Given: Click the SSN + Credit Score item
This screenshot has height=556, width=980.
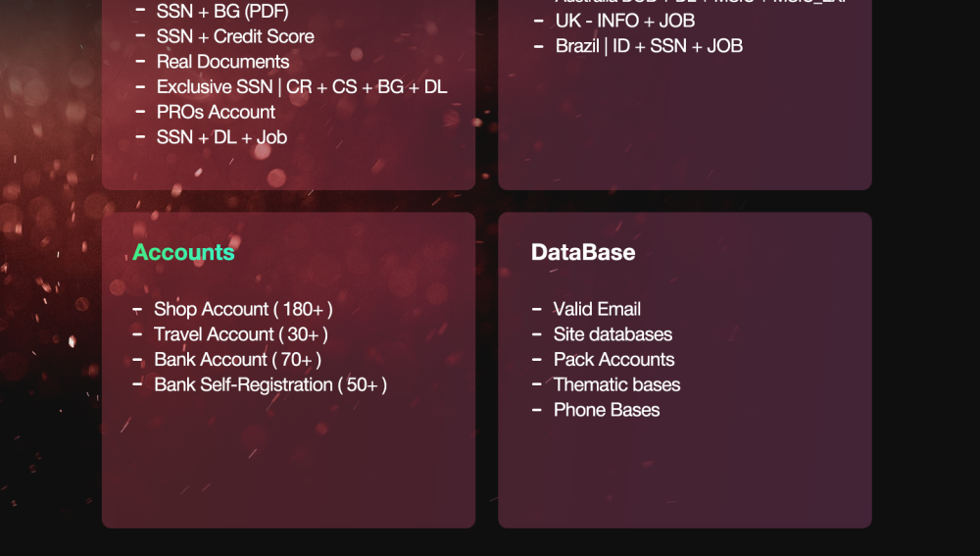Looking at the screenshot, I should (x=235, y=36).
